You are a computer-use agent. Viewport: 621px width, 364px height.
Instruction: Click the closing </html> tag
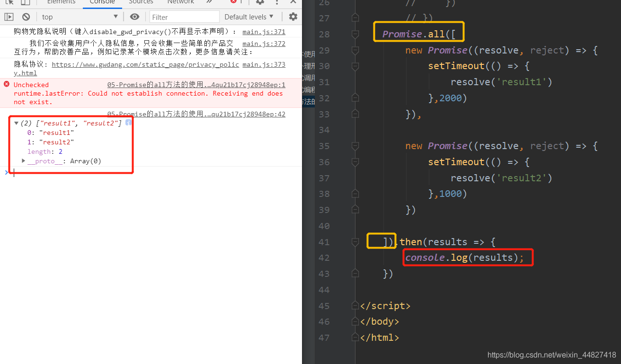point(380,337)
